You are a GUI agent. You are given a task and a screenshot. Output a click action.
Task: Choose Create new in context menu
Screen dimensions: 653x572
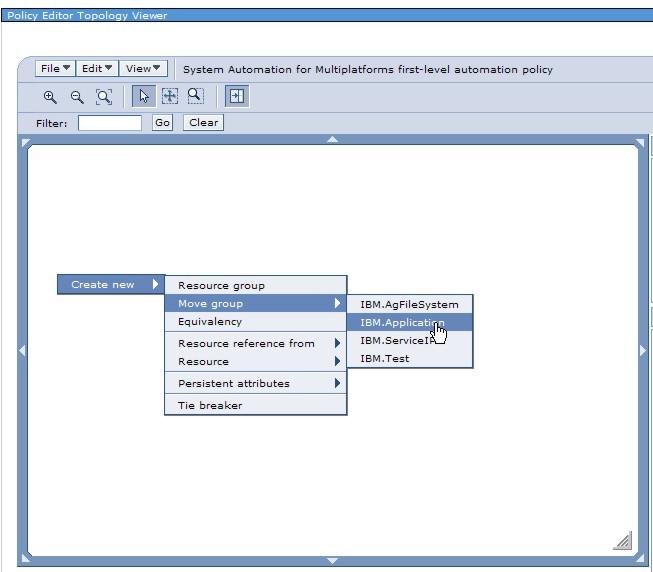tap(111, 284)
